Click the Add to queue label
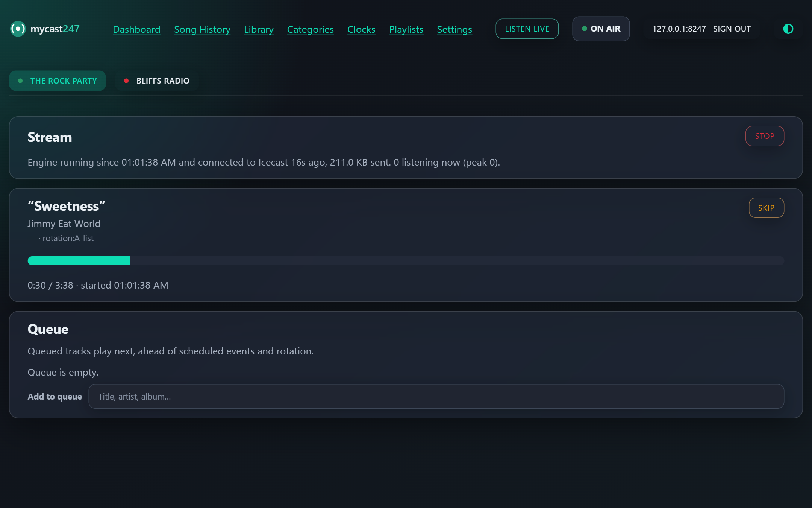This screenshot has height=508, width=812. 55,397
